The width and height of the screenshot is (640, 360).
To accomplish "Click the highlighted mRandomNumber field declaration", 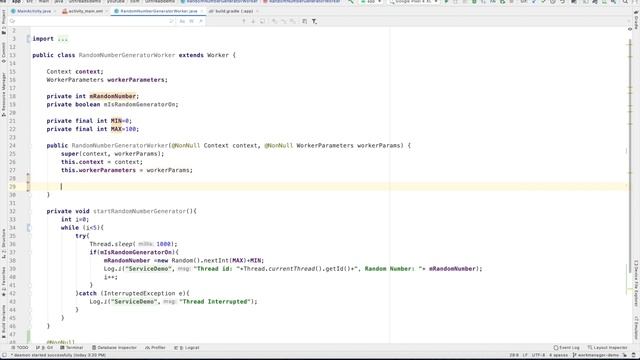I will [x=113, y=96].
